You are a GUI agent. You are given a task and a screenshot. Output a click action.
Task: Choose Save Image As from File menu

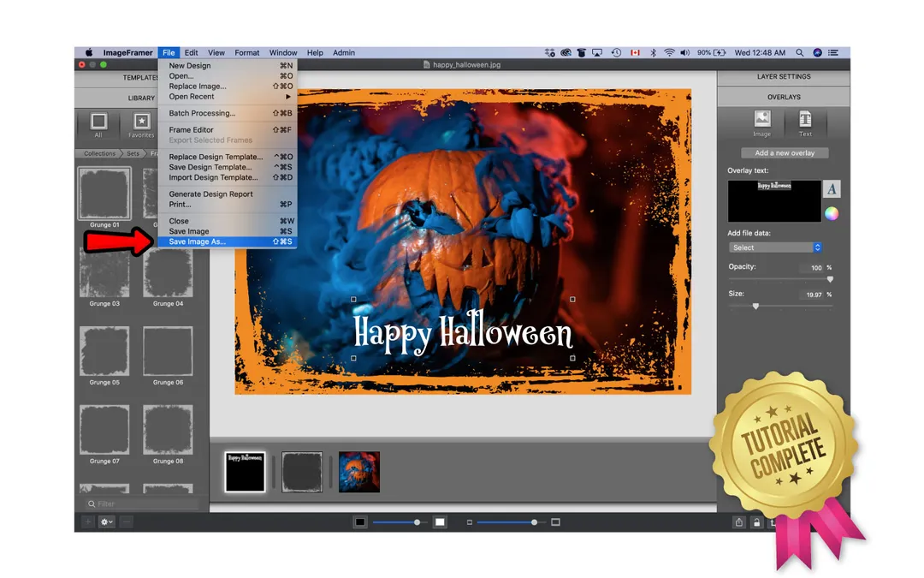point(227,241)
